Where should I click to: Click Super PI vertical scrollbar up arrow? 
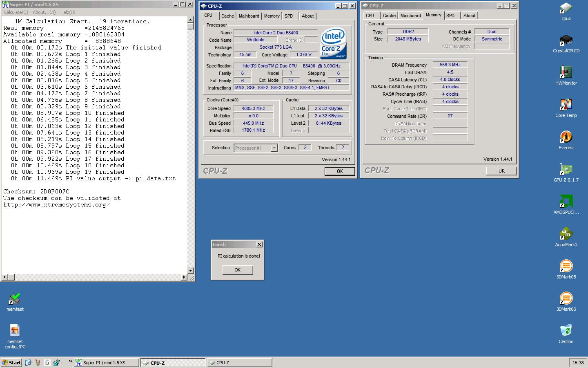[x=190, y=20]
